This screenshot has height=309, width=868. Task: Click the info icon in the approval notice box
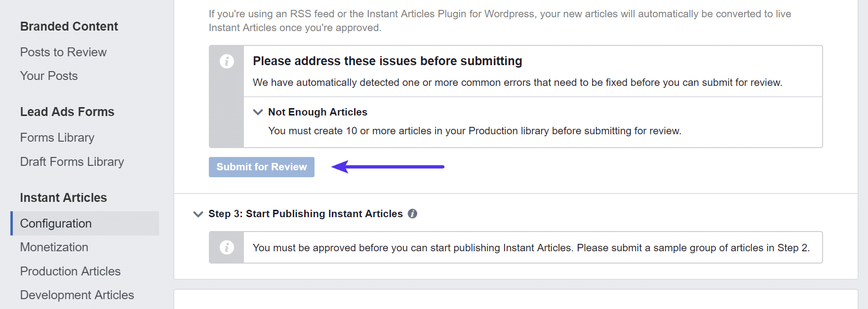pos(227,247)
